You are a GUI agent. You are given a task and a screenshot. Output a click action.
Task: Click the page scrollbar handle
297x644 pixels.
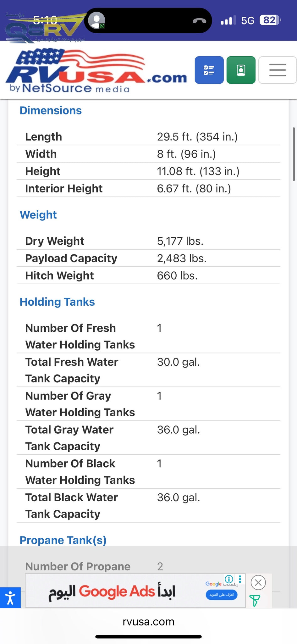click(294, 154)
